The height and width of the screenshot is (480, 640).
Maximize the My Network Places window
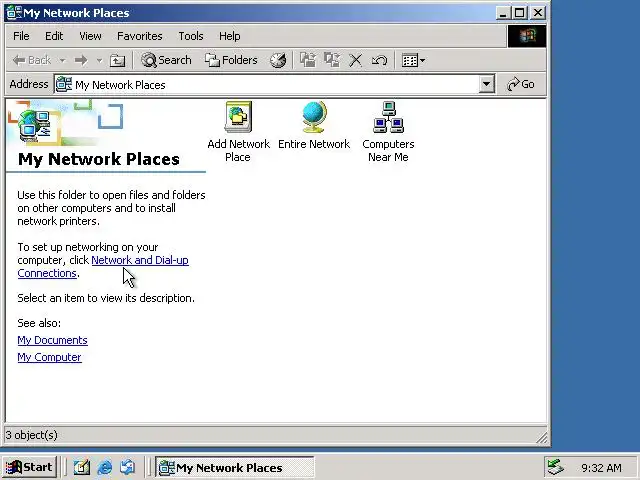[520, 13]
